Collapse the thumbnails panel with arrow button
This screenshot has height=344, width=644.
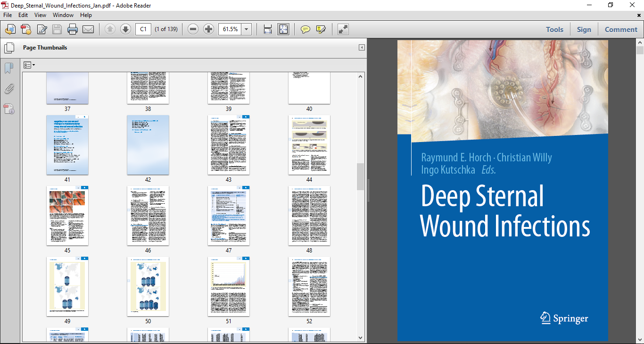pyautogui.click(x=362, y=48)
